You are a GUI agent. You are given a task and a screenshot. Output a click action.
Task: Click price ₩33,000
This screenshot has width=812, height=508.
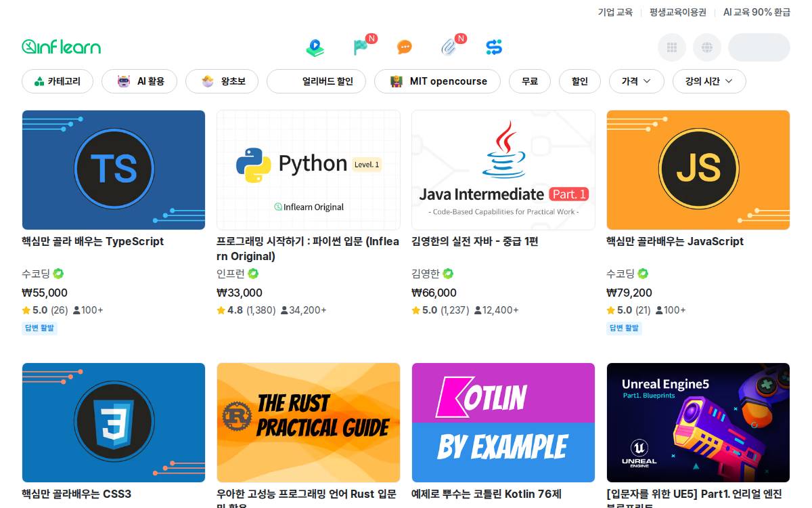click(x=240, y=293)
